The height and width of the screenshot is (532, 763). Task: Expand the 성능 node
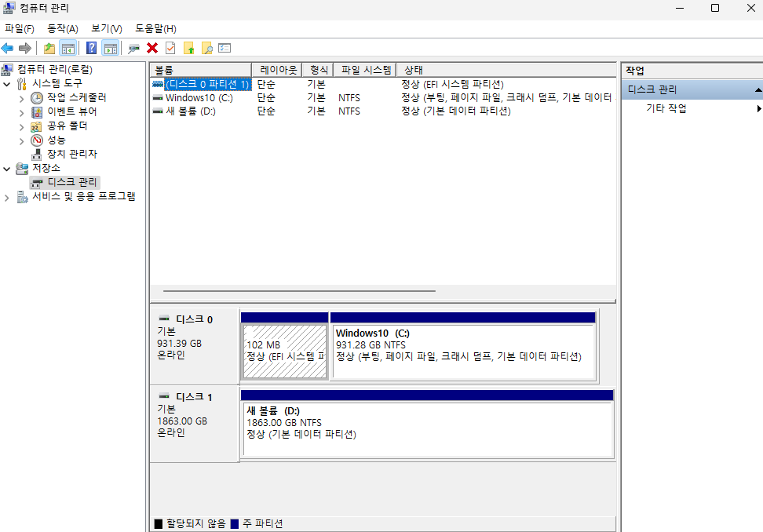point(21,141)
